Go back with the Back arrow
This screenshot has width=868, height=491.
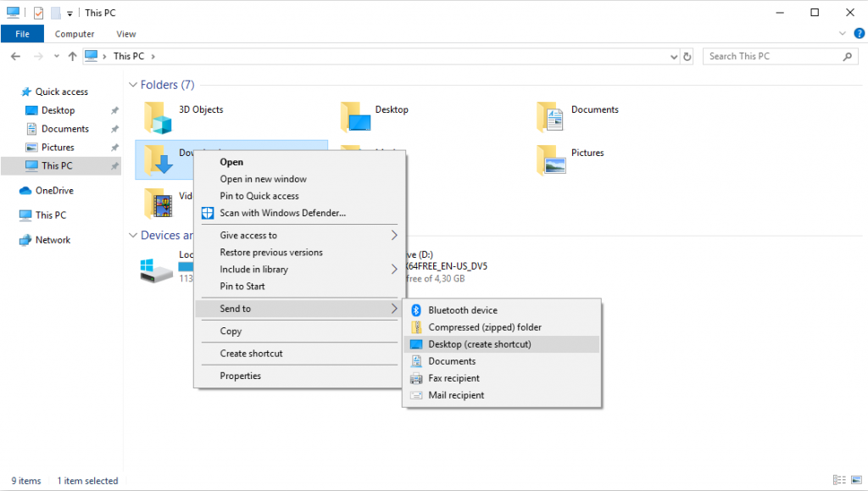tap(15, 57)
